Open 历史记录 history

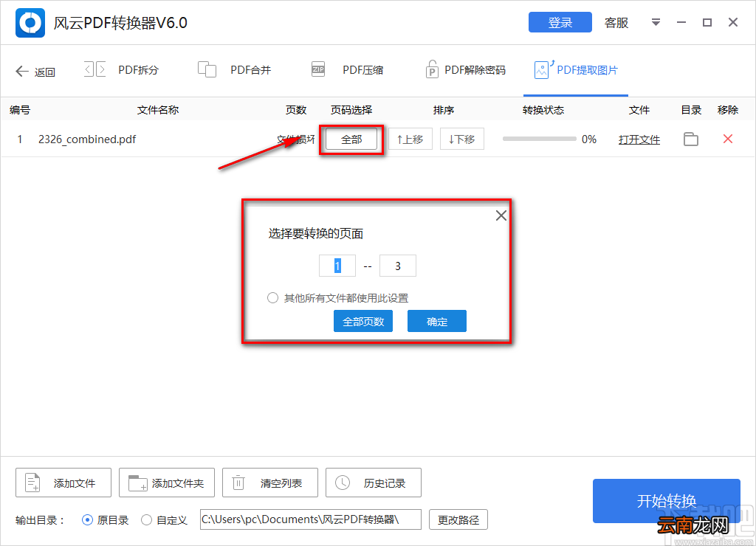373,483
